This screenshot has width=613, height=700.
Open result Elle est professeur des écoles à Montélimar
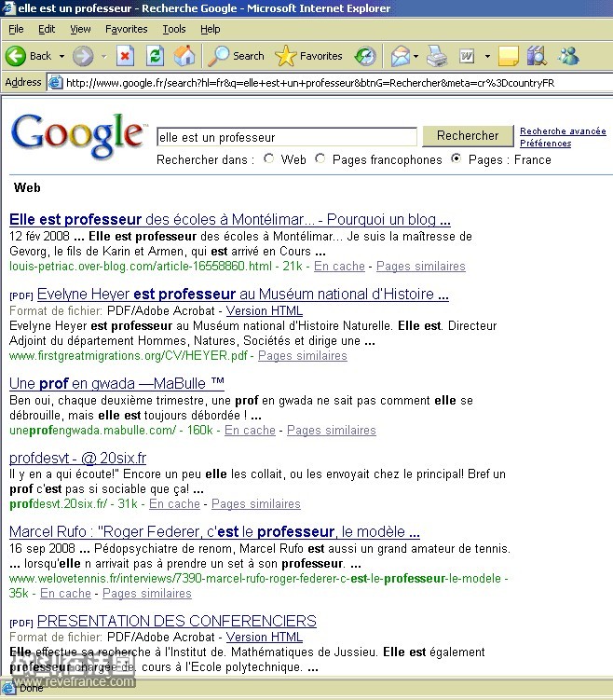click(230, 220)
